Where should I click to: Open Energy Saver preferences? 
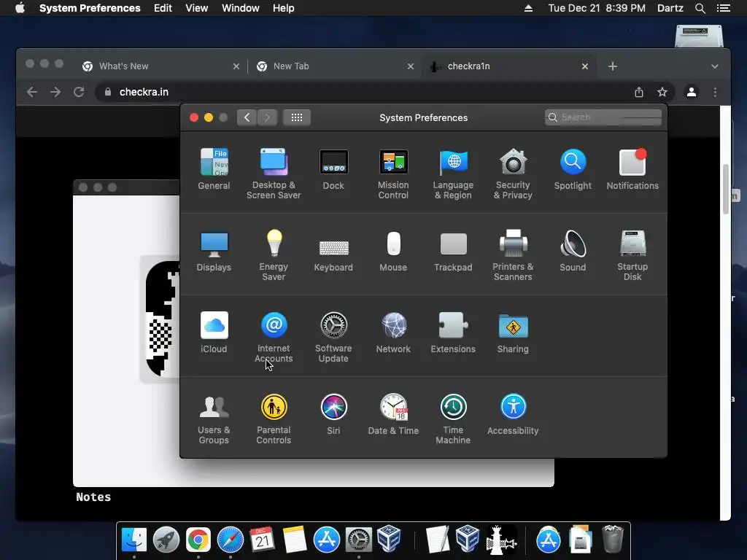pos(274,254)
